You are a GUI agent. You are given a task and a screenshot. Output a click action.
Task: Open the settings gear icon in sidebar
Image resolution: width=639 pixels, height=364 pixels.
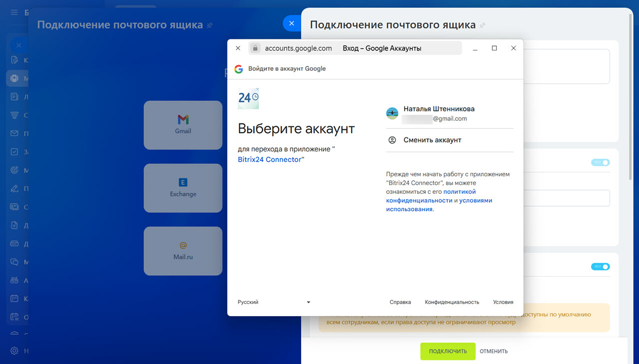[x=14, y=351]
